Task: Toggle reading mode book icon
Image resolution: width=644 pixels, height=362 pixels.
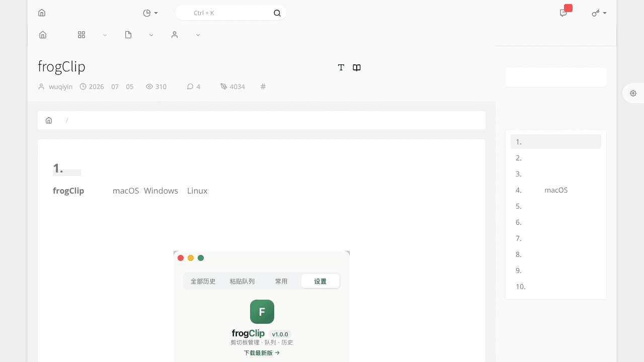Action: tap(357, 67)
